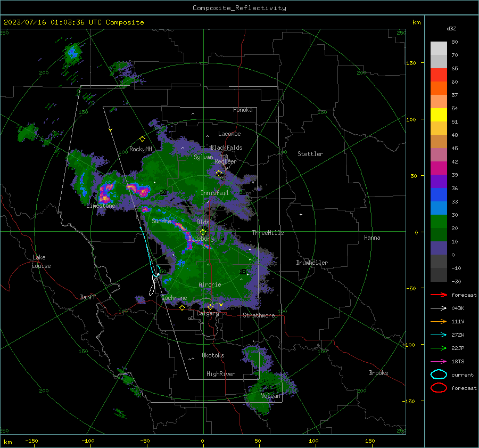
Task: Select the orange 111V arrow icon
Action: pos(439,321)
